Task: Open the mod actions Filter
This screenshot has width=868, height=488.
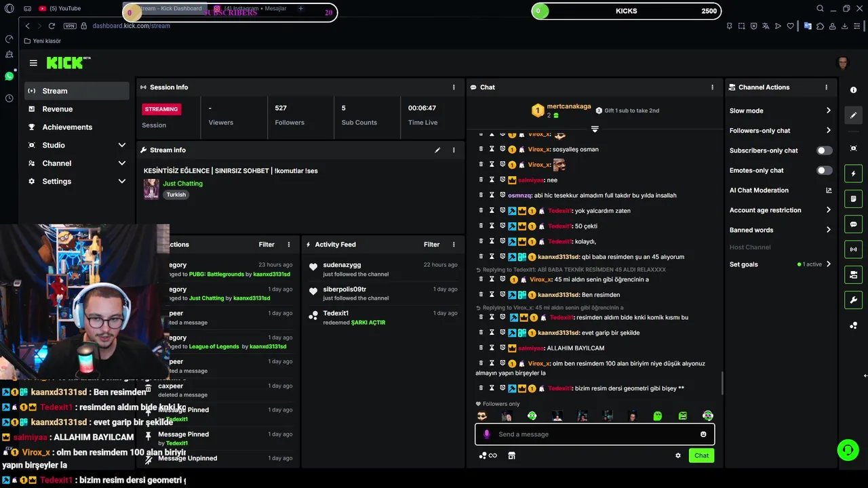Action: click(267, 245)
